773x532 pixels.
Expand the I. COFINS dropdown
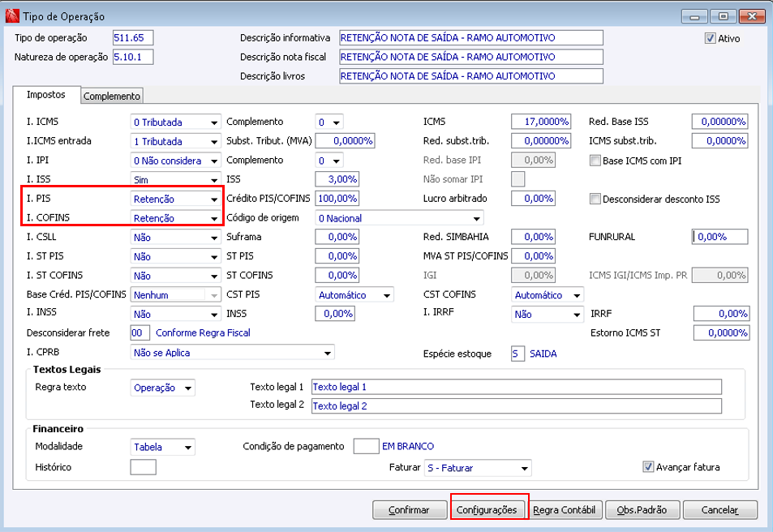pyautogui.click(x=175, y=218)
